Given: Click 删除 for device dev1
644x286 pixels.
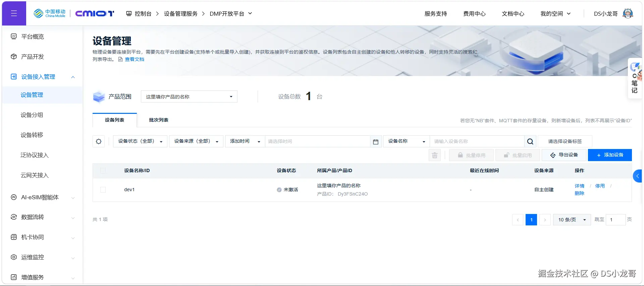Looking at the screenshot, I should click(x=579, y=193).
